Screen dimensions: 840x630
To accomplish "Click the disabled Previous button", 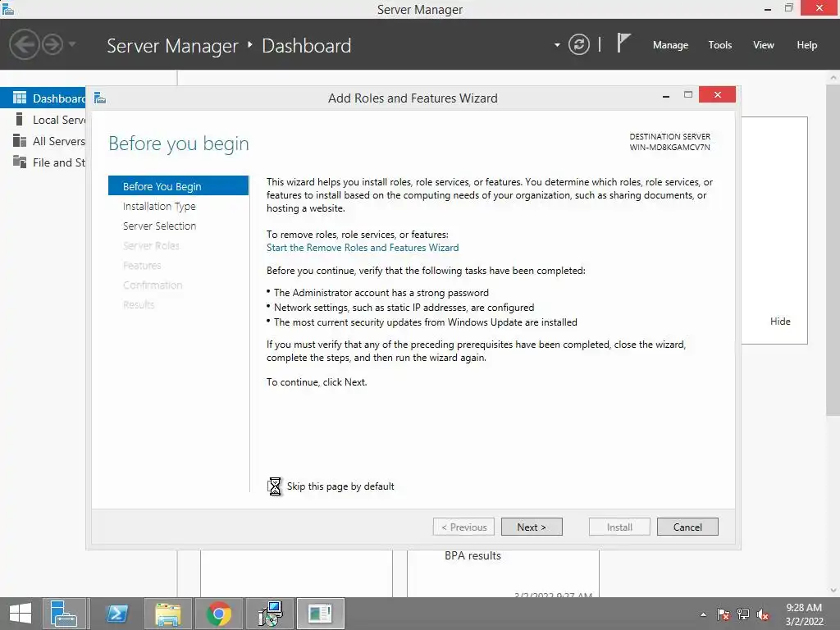I will pyautogui.click(x=464, y=527).
